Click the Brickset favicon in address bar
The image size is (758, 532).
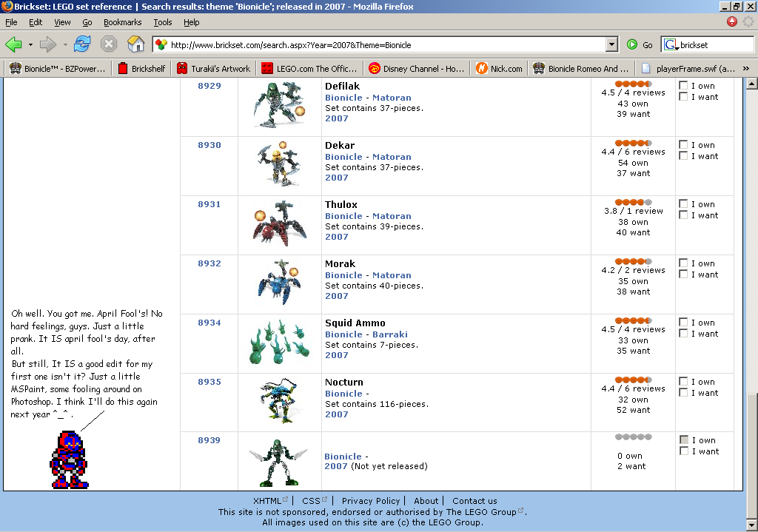pos(161,45)
